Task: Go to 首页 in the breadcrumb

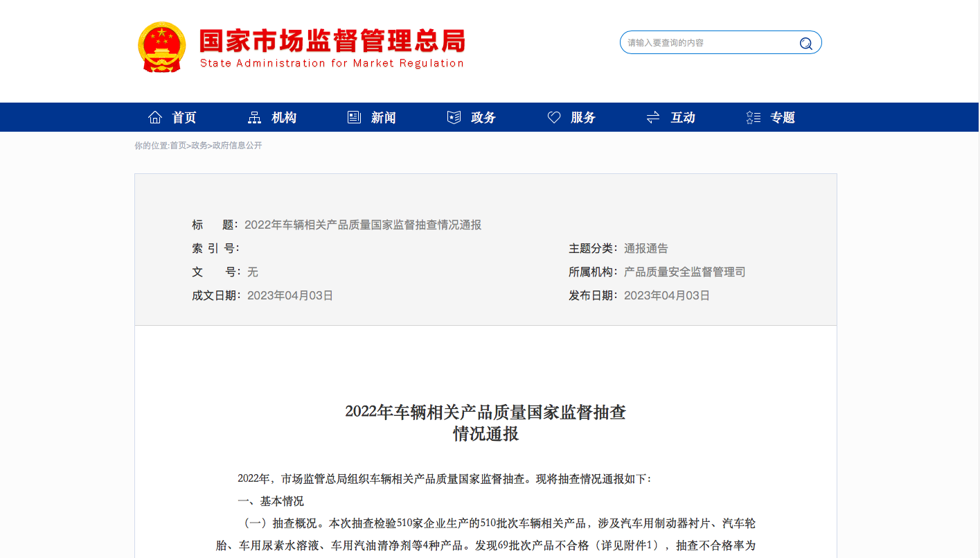Action: click(x=178, y=146)
